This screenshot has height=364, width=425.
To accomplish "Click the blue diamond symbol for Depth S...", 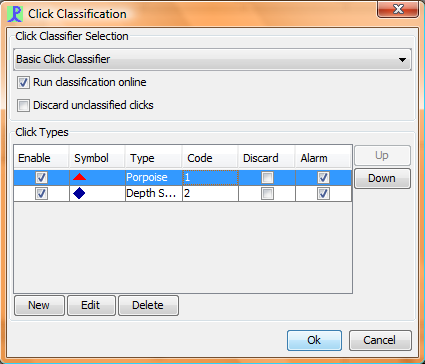I will [x=79, y=193].
